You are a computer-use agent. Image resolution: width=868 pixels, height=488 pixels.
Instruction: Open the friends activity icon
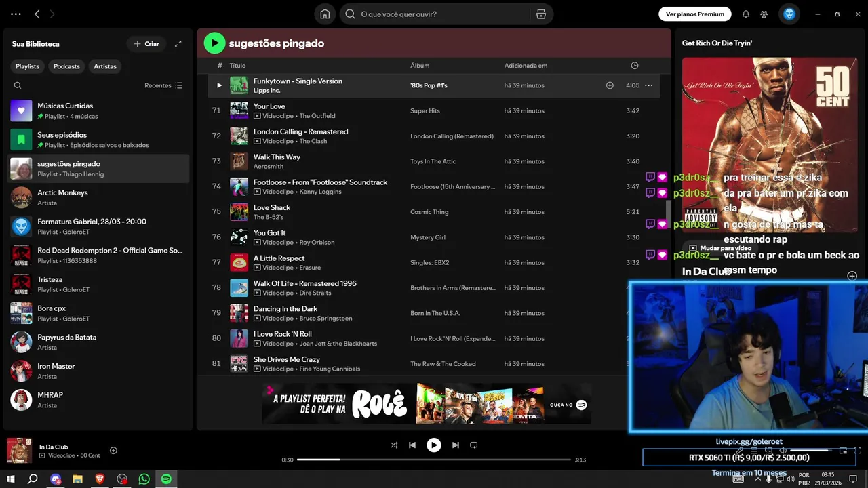pos(764,14)
